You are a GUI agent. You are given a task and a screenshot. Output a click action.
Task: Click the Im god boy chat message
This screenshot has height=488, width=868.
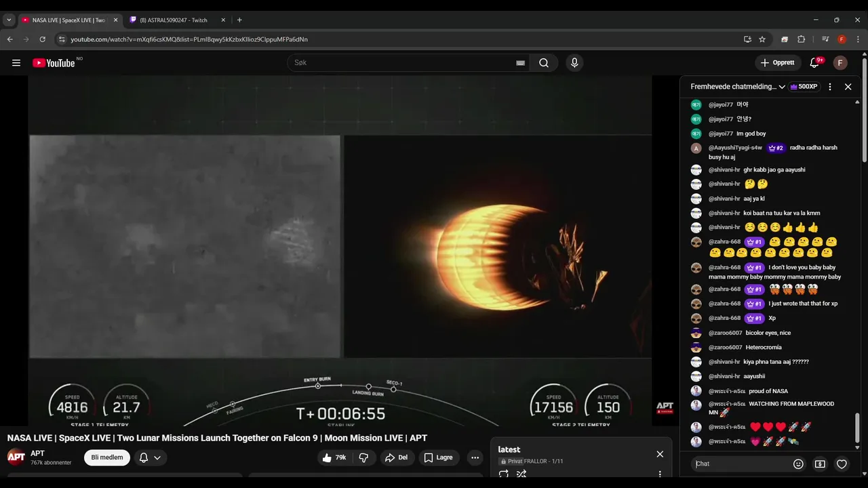751,134
